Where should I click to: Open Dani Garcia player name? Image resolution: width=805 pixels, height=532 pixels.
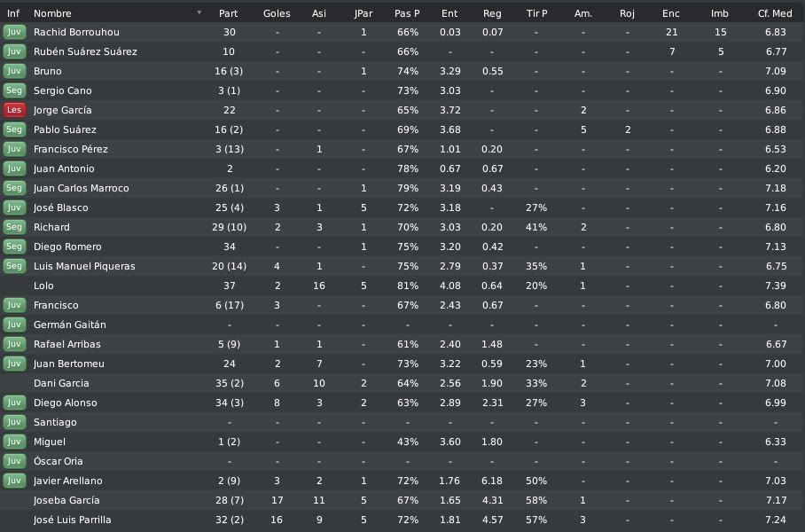pos(61,383)
